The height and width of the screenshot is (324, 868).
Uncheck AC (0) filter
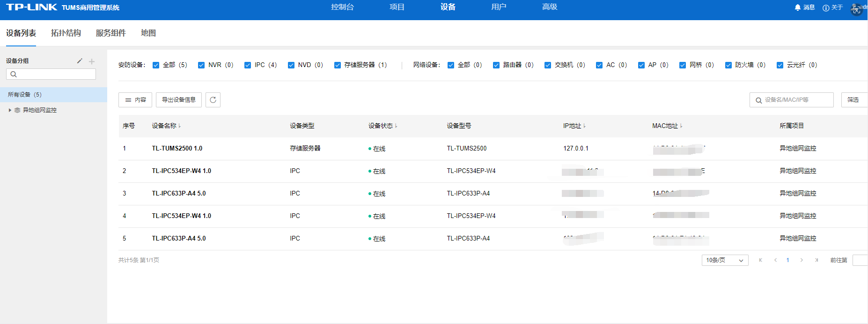[x=599, y=65]
